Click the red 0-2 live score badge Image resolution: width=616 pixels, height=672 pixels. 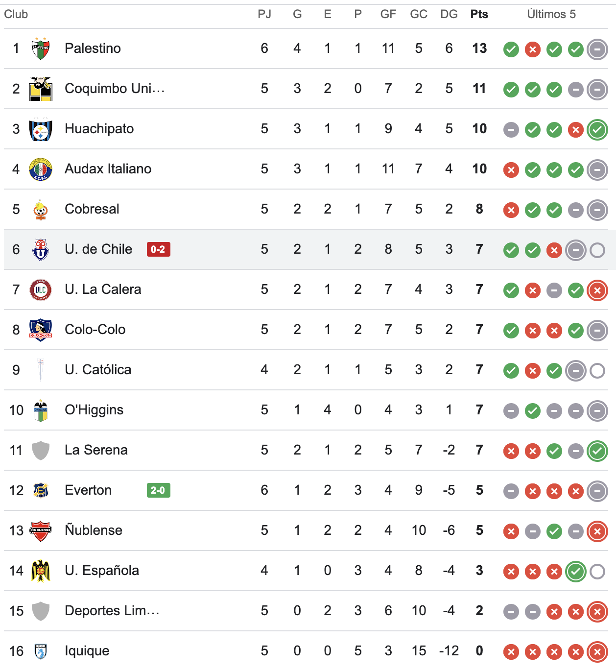pos(158,249)
